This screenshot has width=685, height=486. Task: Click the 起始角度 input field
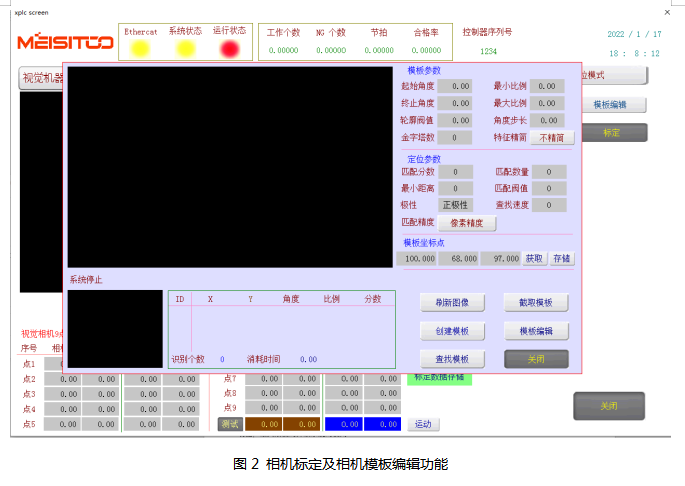(455, 87)
